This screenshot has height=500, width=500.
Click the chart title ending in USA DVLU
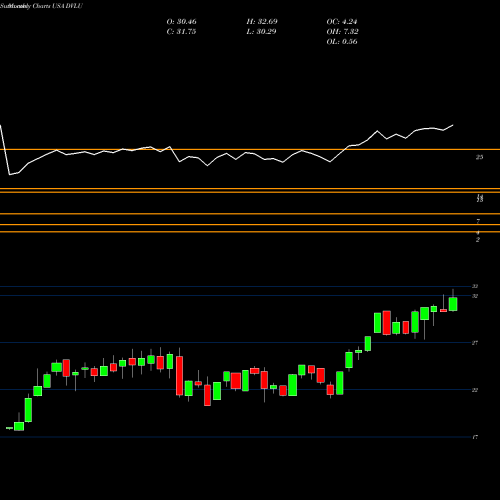click(x=41, y=6)
